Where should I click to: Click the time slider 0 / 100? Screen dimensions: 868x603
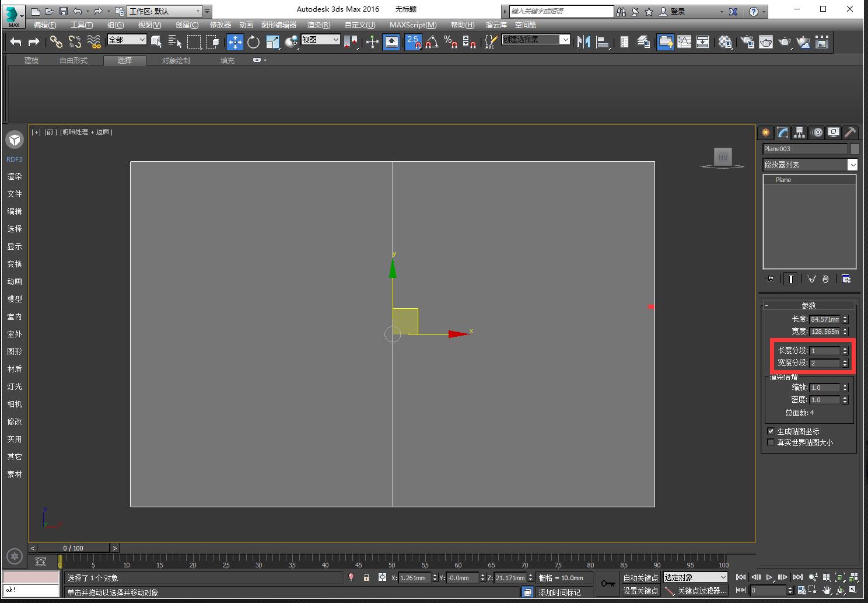coord(73,548)
